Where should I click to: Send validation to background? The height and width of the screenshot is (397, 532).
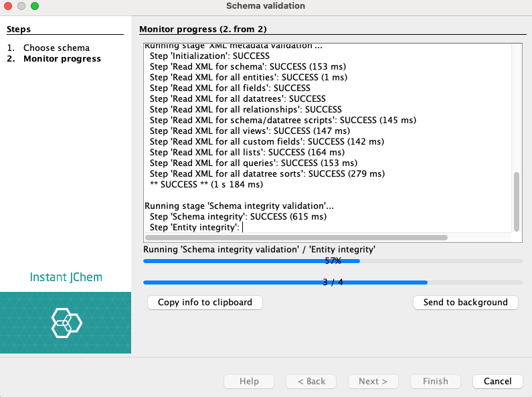coord(465,303)
